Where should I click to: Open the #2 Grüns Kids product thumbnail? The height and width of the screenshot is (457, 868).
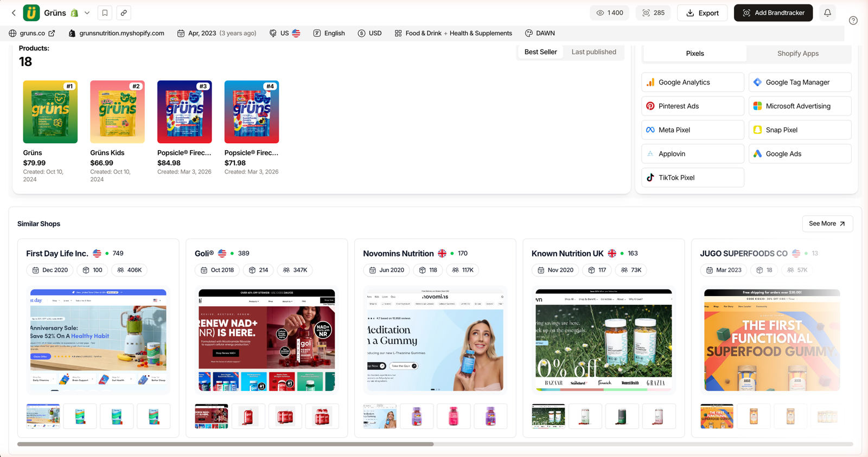point(118,112)
